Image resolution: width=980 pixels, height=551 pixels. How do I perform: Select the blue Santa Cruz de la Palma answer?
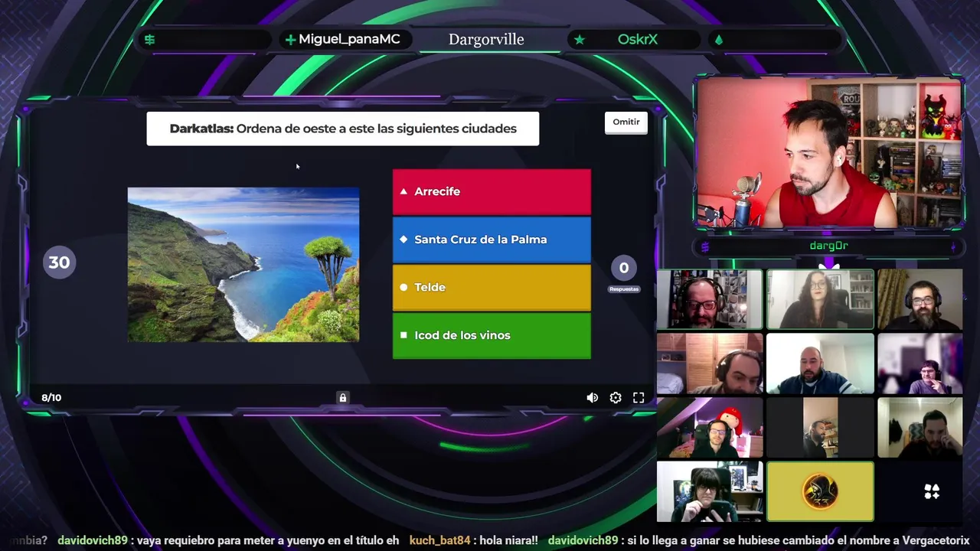[492, 240]
